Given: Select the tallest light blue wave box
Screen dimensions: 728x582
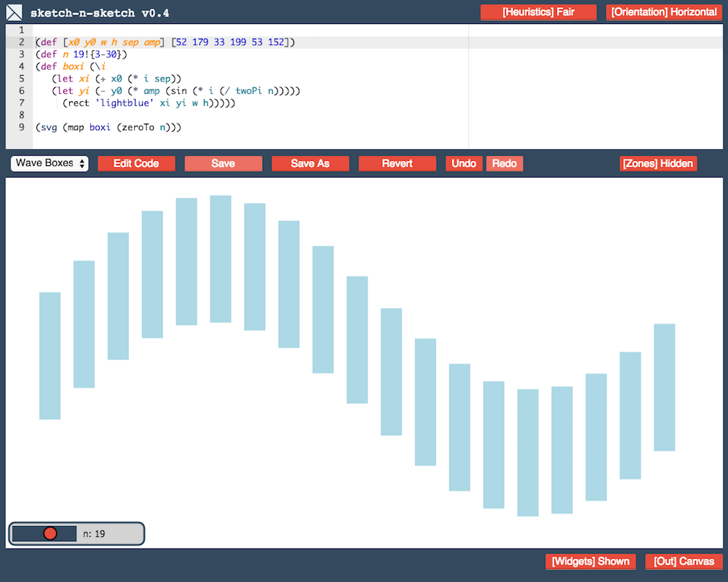Looking at the screenshot, I should 221,258.
